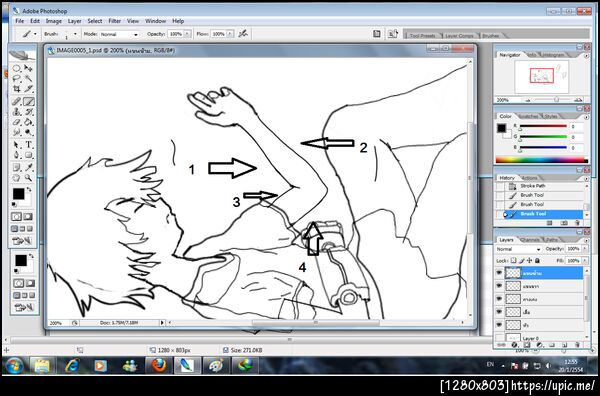This screenshot has width=600, height=396.
Task: Switch to the Channels tab
Action: pyautogui.click(x=530, y=240)
